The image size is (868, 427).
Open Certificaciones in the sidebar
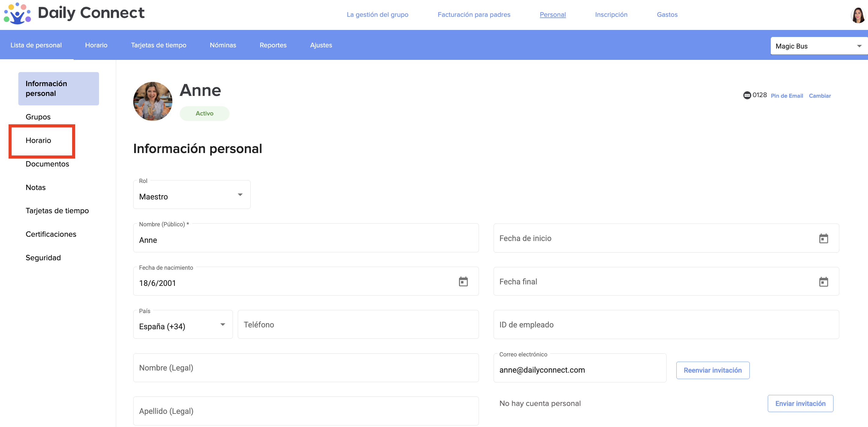point(51,234)
